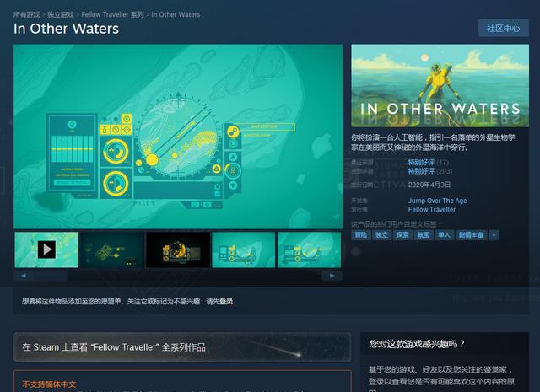
Task: Select the dark green map screenshot thumbnail
Action: click(x=112, y=250)
